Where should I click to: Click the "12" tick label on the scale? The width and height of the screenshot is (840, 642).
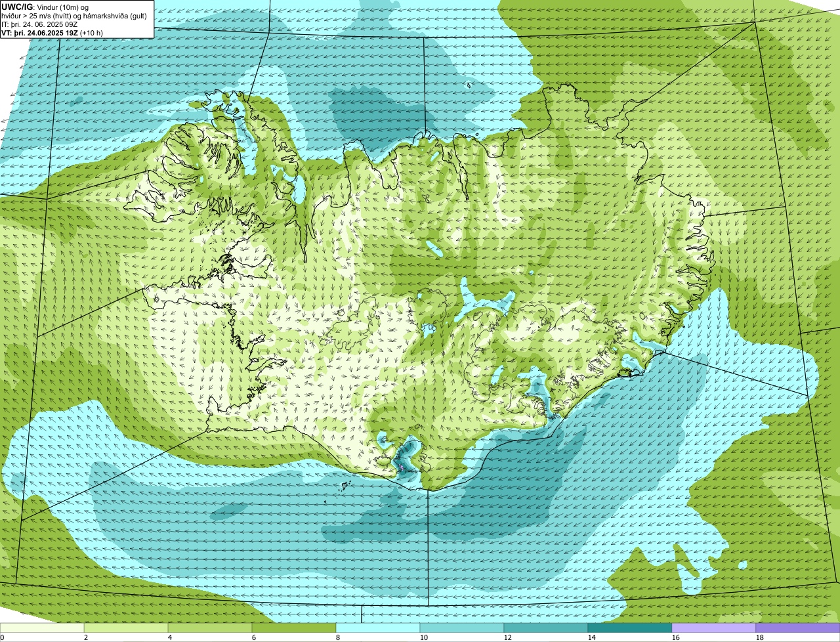[x=508, y=637]
